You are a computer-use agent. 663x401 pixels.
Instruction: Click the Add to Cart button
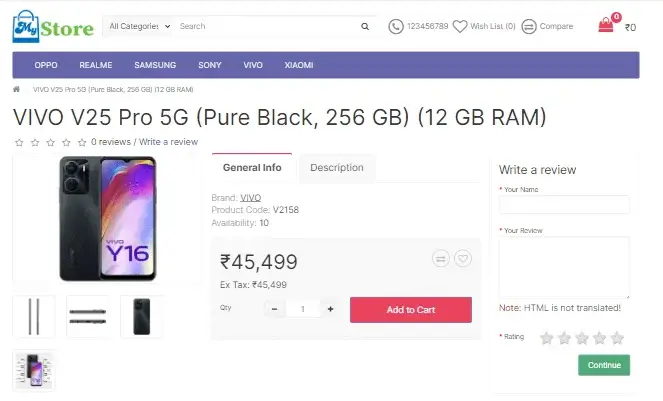click(410, 310)
